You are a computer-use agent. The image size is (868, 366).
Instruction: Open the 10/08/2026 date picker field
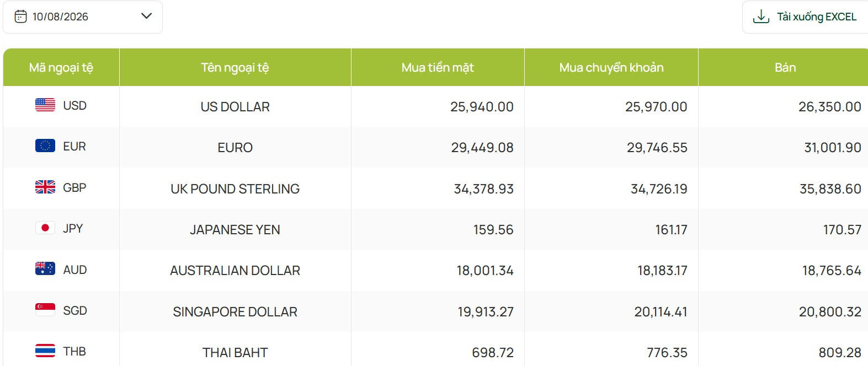83,17
